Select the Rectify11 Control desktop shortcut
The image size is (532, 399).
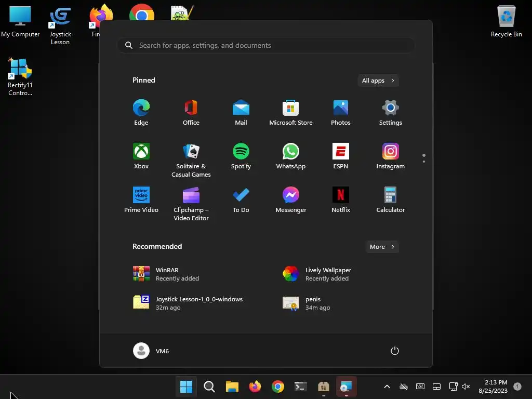click(x=20, y=77)
